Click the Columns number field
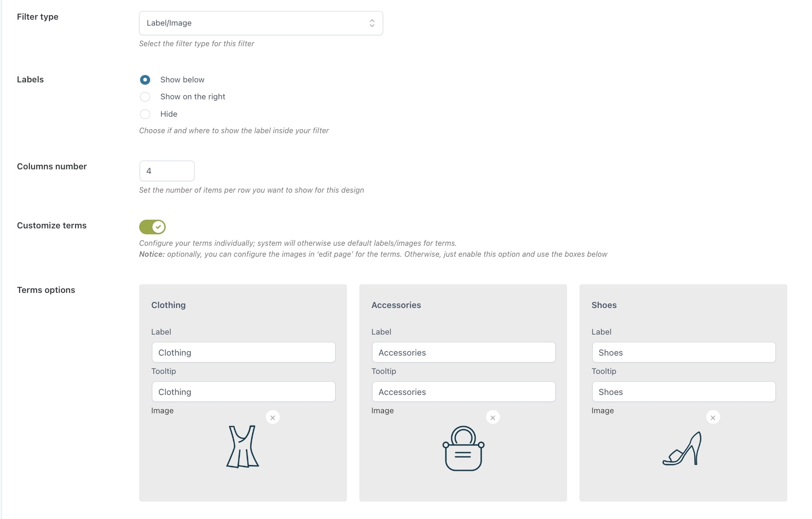The width and height of the screenshot is (812, 519). 167,171
